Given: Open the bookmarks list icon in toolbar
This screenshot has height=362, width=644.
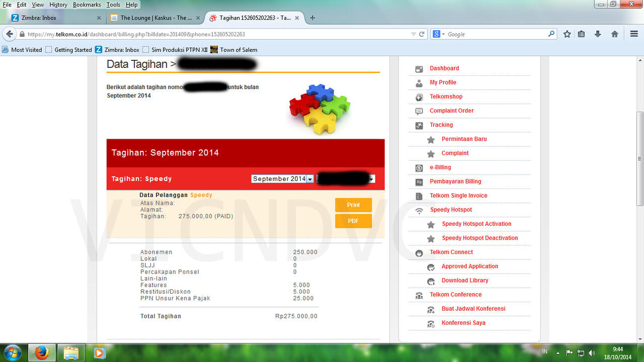Looking at the screenshot, I should (x=582, y=34).
